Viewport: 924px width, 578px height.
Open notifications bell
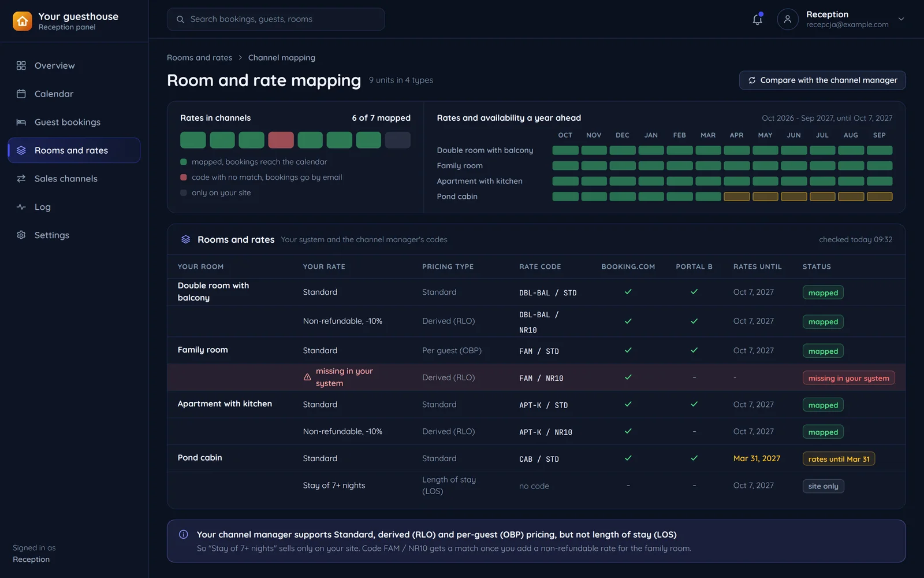(757, 19)
